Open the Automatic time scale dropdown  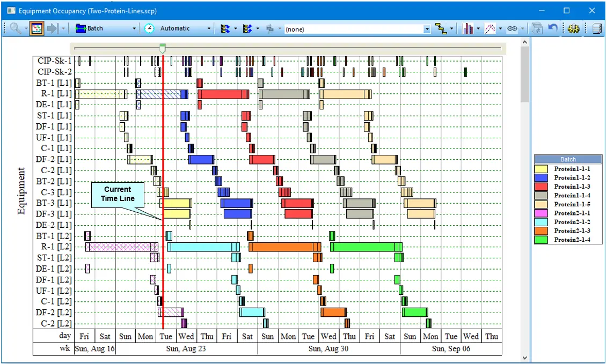click(x=209, y=28)
